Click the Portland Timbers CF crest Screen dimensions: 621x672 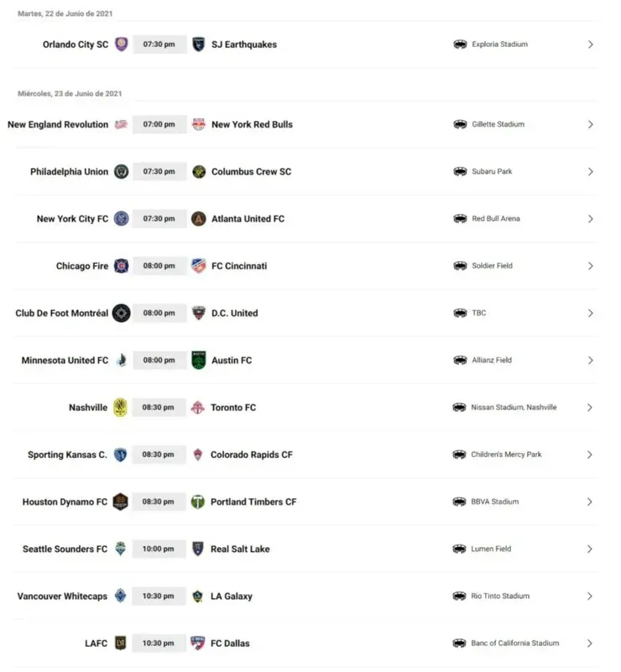(x=198, y=502)
